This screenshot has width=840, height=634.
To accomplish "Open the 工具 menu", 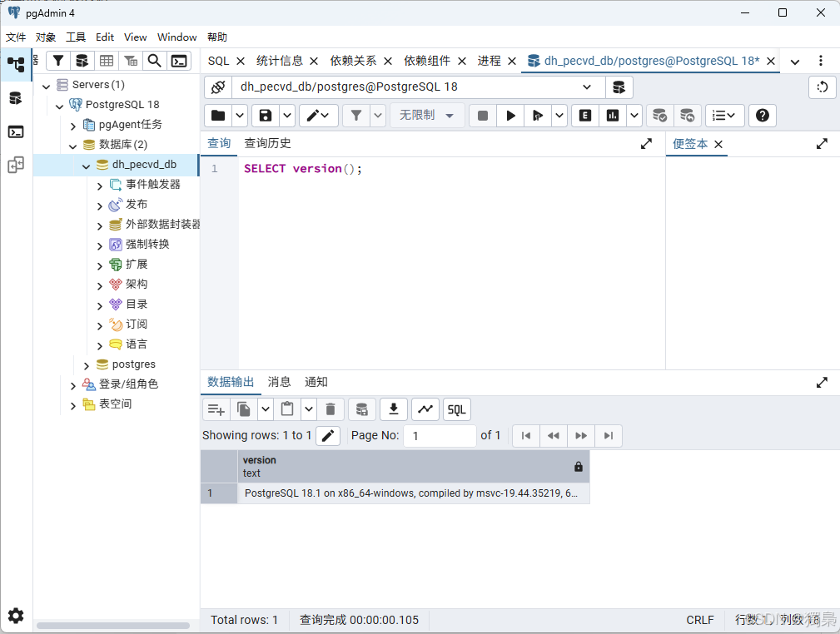I will pos(76,37).
